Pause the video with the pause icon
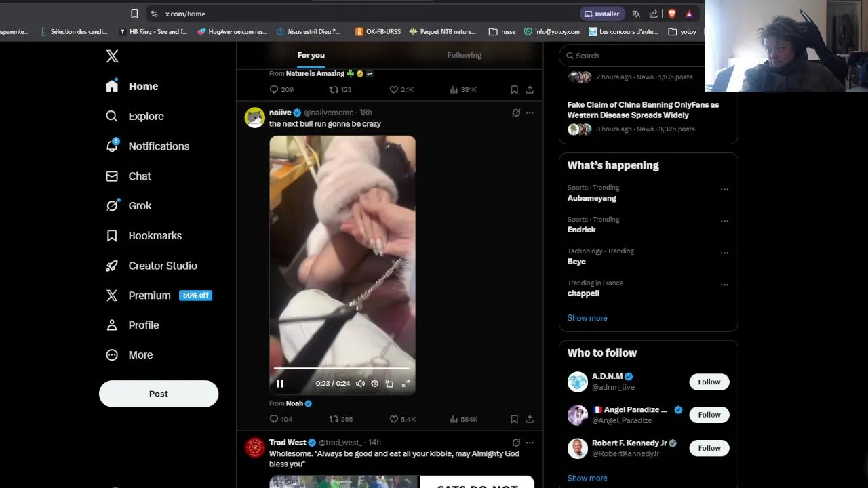This screenshot has height=488, width=868. [x=279, y=384]
